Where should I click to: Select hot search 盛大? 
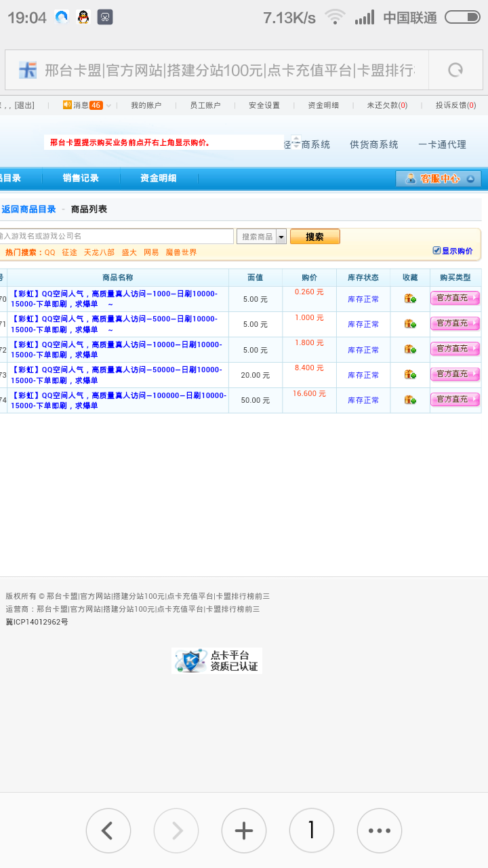[129, 252]
